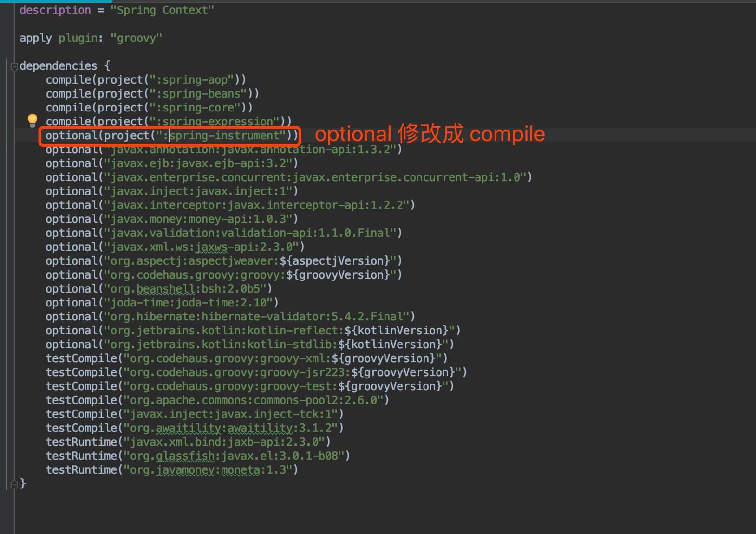Collapse the dependencies block fold marker
Screen dimensions: 756x534
pos(14,66)
